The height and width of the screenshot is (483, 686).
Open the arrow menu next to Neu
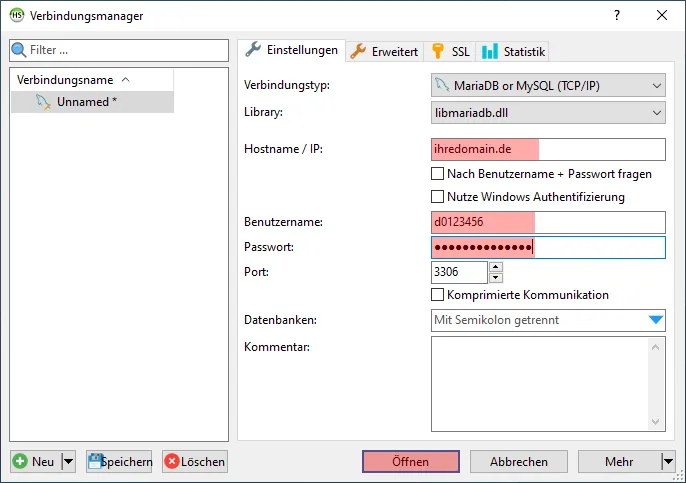69,461
